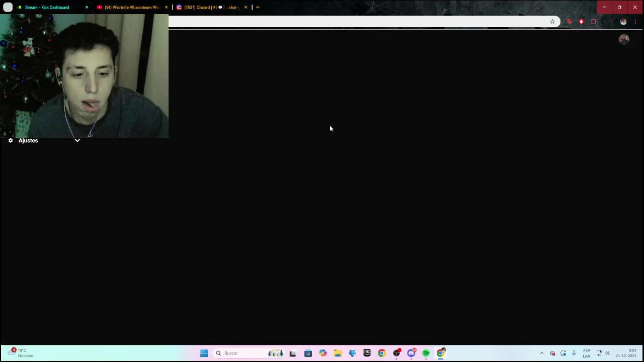Open the weather widget showing Nublado
Screen dimensions: 644x362
click(x=20, y=353)
